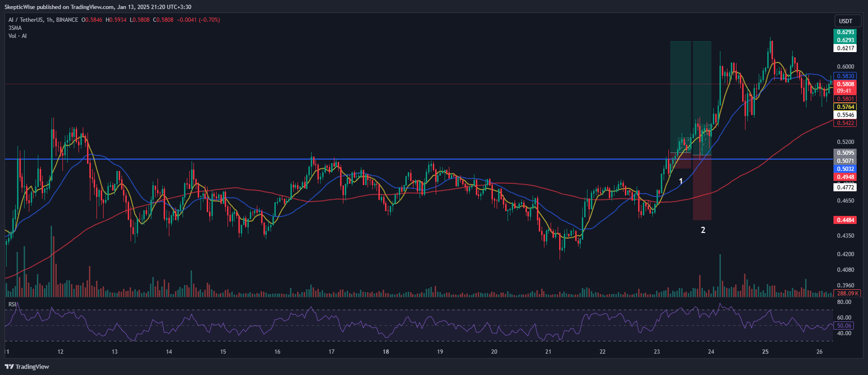This screenshot has height=375, width=868.
Task: Click date 21 on the time axis
Action: pos(548,352)
